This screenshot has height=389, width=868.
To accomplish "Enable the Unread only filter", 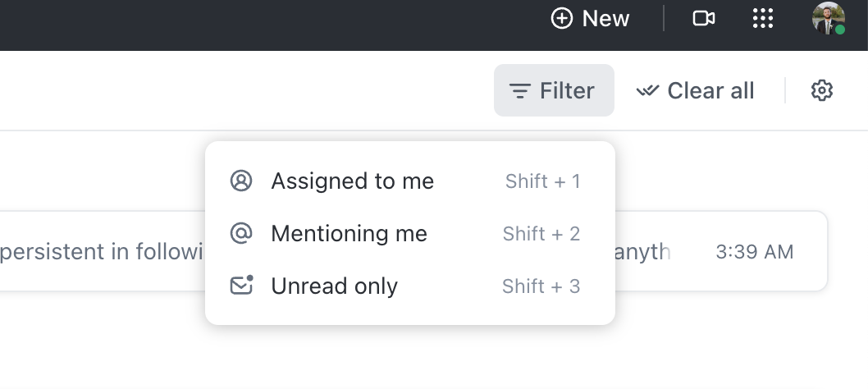I will coord(410,286).
